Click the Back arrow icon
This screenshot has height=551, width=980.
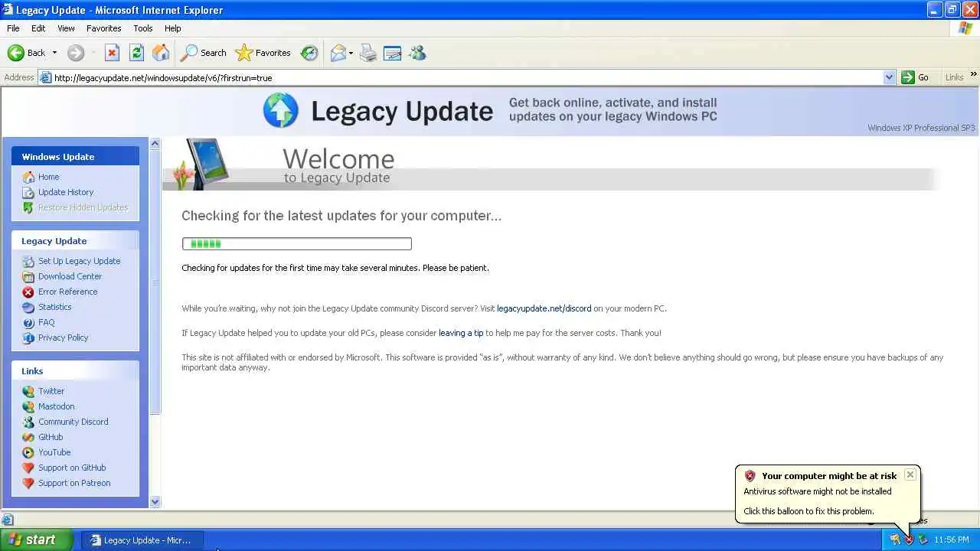point(15,53)
